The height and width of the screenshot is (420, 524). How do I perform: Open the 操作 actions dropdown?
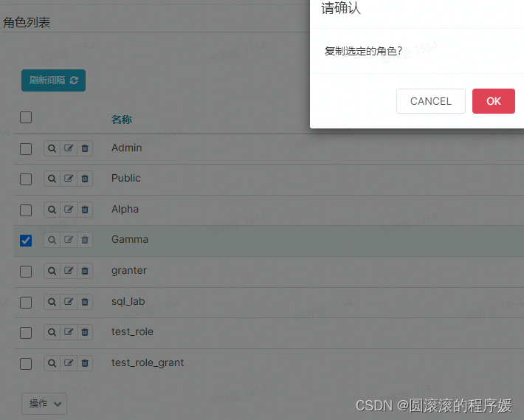click(x=44, y=404)
